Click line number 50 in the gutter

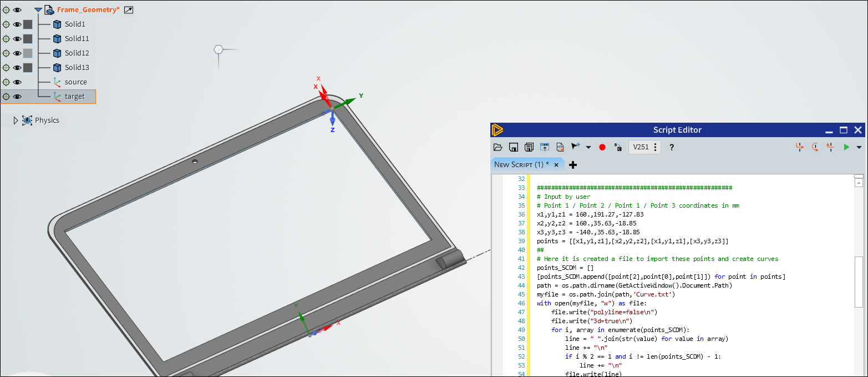[x=521, y=339]
